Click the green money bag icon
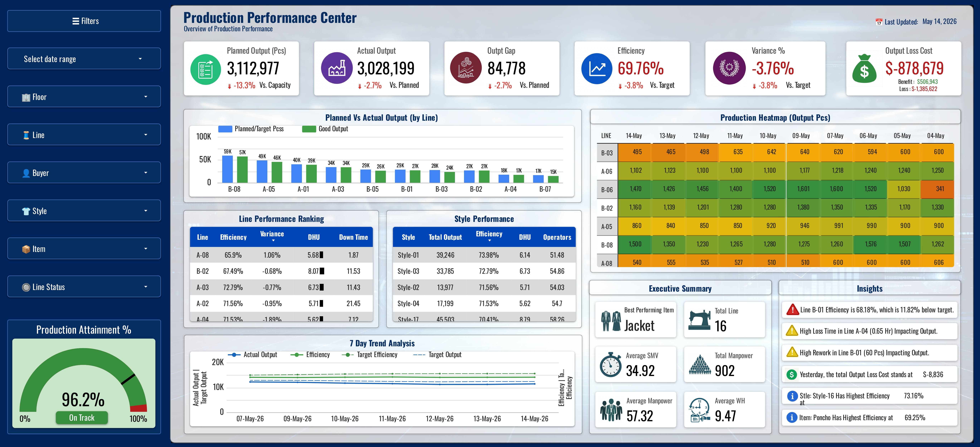This screenshot has height=447, width=980. click(864, 69)
